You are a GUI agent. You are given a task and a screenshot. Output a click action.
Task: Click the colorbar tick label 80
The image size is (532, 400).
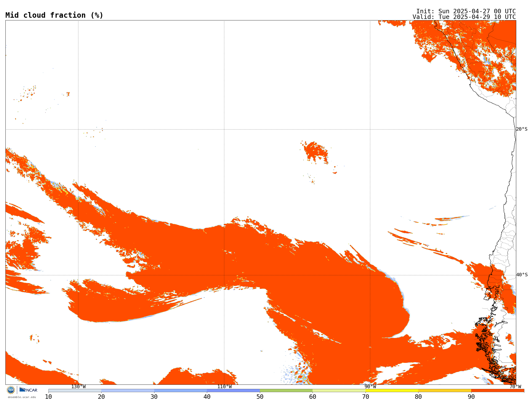[x=418, y=397]
